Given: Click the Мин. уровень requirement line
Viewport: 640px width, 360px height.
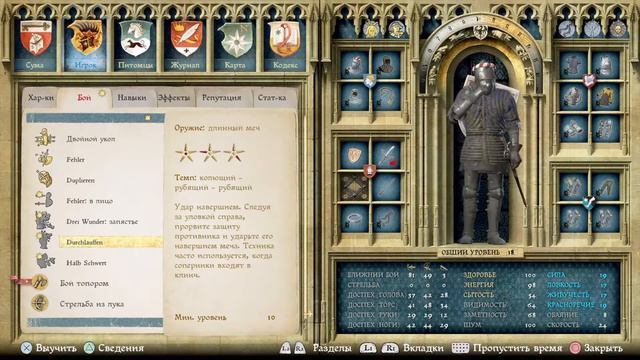Looking at the screenshot, I should point(225,317).
